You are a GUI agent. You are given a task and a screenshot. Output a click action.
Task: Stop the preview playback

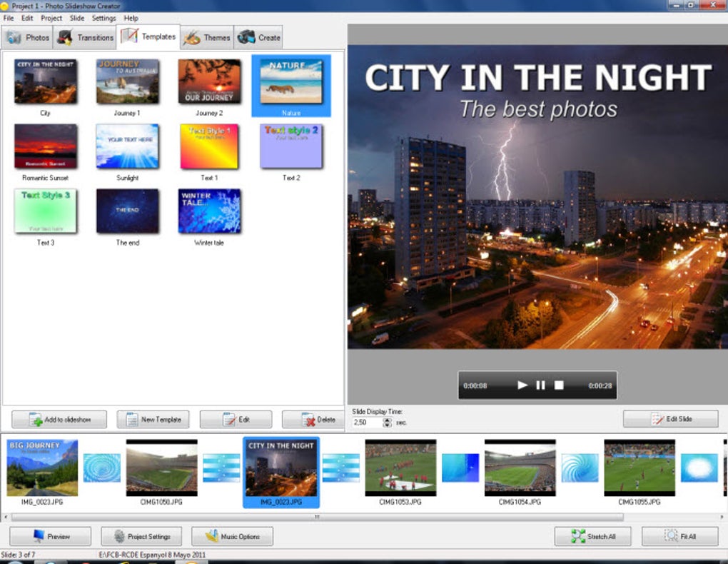559,384
